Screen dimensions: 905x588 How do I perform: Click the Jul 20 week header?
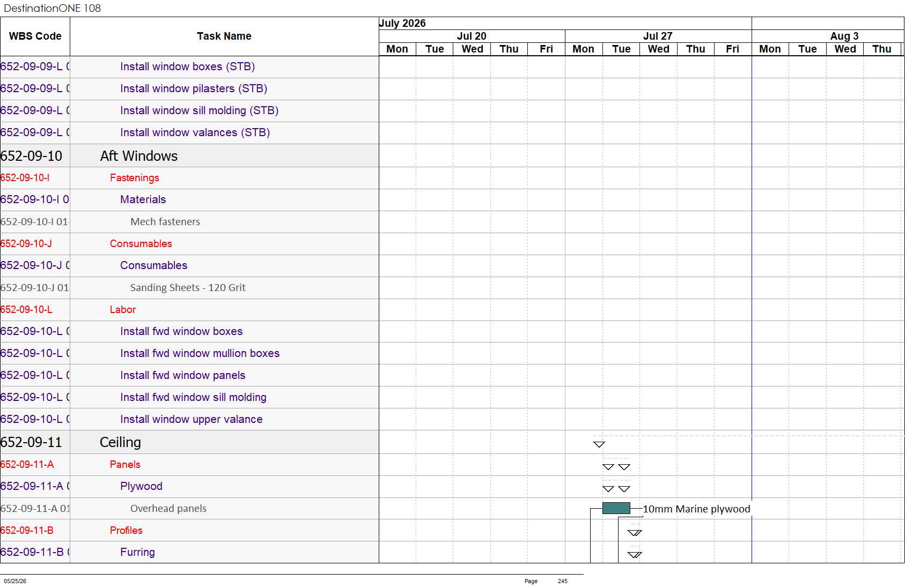472,36
